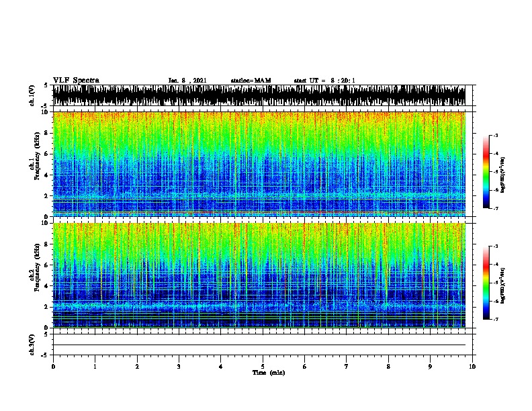
Task: Click the "2" kHz tick of ch.1 spectrogram
Action: [46, 196]
